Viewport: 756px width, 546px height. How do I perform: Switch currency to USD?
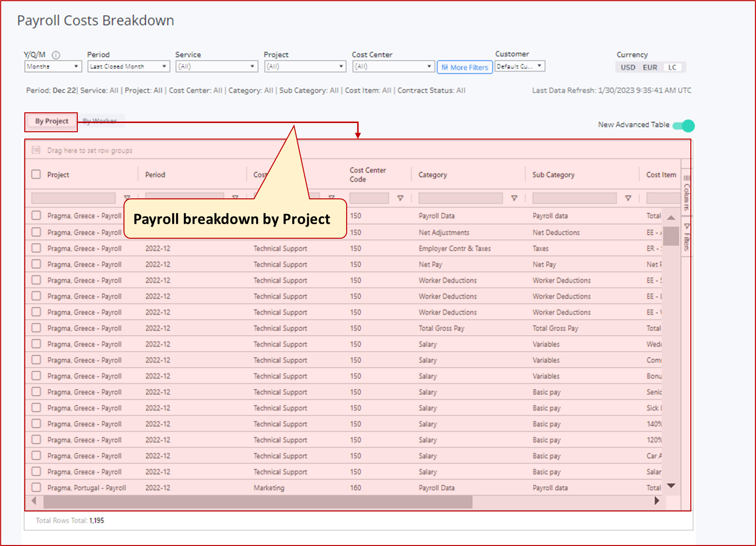click(x=628, y=67)
